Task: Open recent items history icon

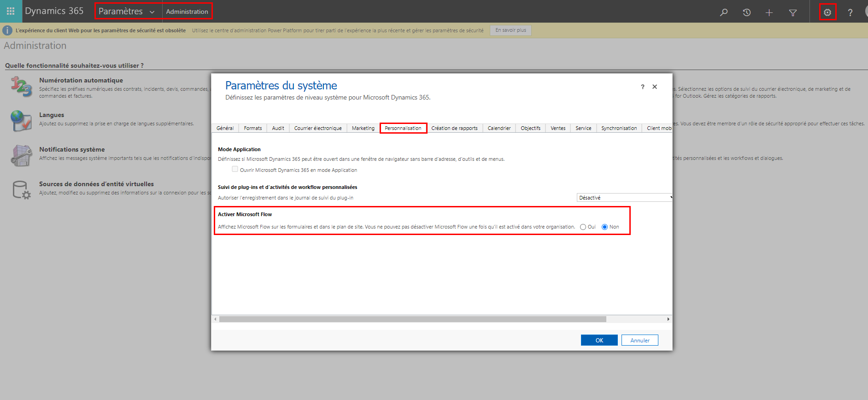Action: [x=747, y=12]
